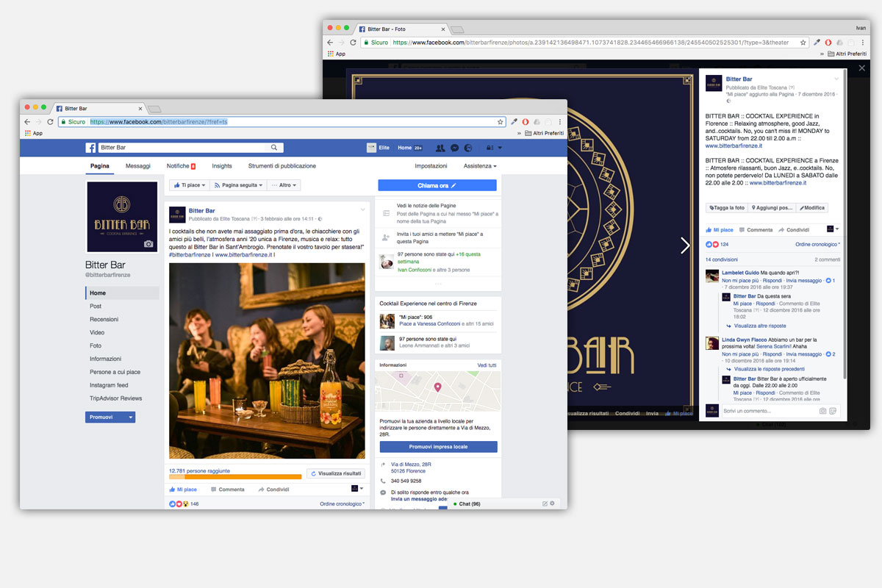
Task: Open Chrome menu in the Foto window
Action: (863, 43)
